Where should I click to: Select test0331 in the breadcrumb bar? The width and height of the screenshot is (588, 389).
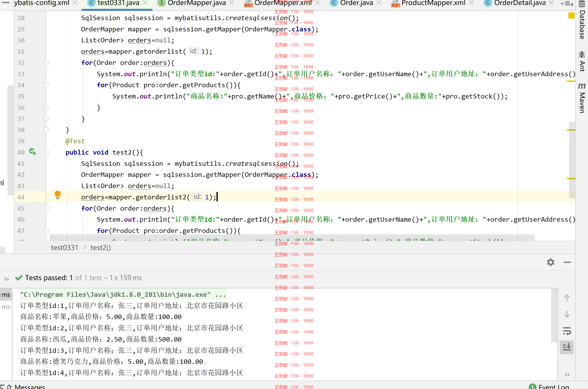click(x=65, y=248)
